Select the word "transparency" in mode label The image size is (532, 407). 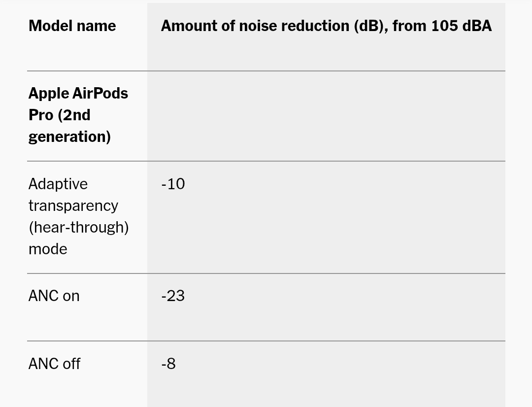73,205
